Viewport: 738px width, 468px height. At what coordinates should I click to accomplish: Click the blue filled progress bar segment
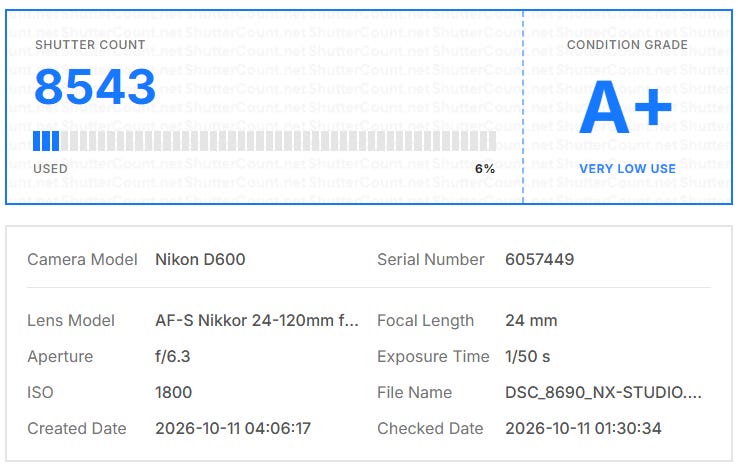point(46,141)
